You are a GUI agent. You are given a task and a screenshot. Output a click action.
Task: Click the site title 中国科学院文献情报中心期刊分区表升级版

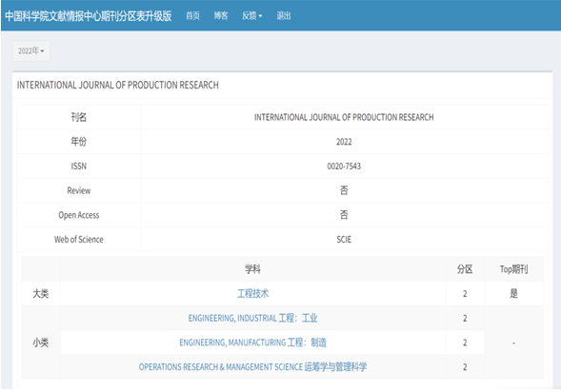pos(89,16)
